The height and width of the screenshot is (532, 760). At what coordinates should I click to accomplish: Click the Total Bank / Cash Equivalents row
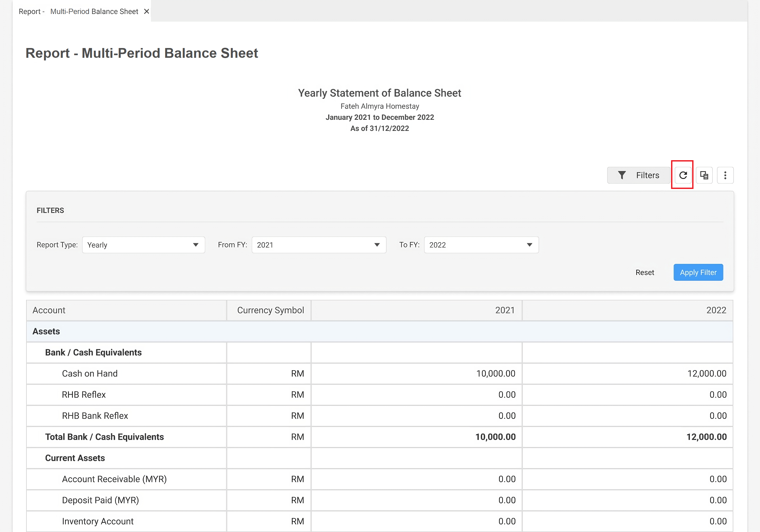380,437
